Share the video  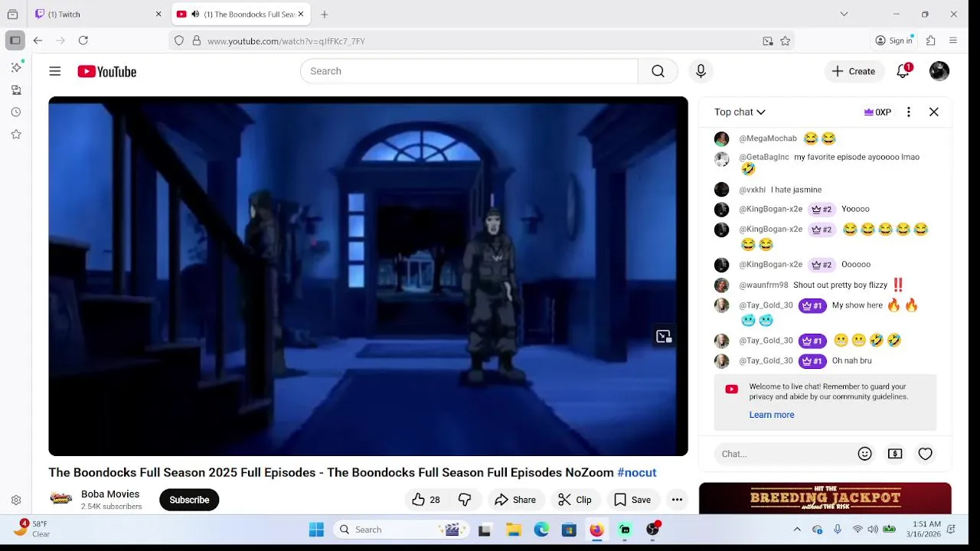[515, 500]
